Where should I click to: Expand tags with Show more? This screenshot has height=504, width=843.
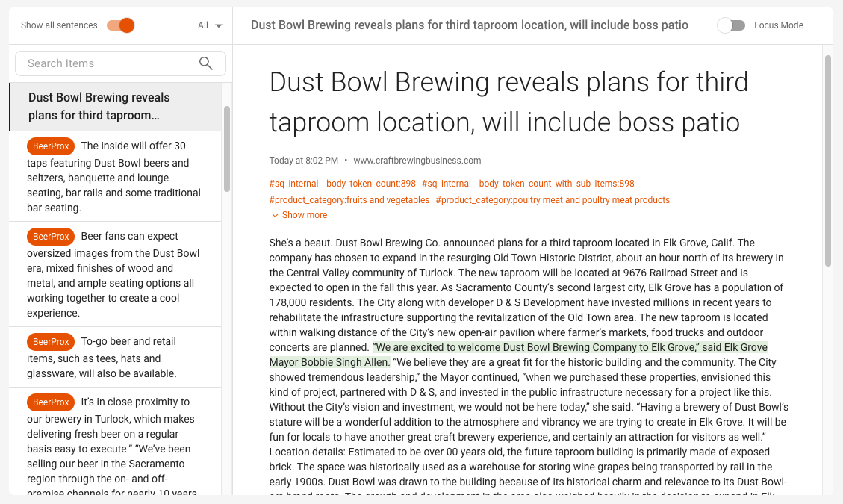299,215
